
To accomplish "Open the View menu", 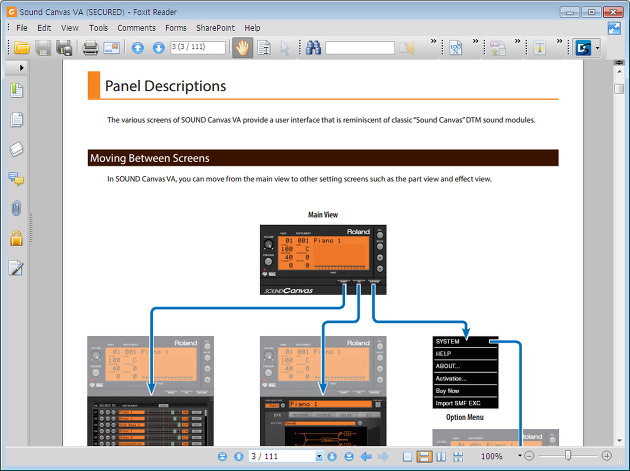I will point(70,28).
